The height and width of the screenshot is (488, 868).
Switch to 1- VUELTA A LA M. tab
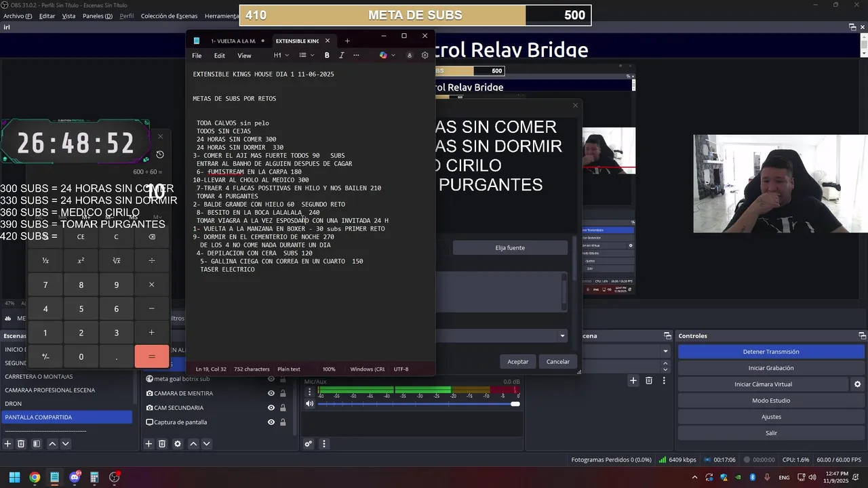click(233, 41)
